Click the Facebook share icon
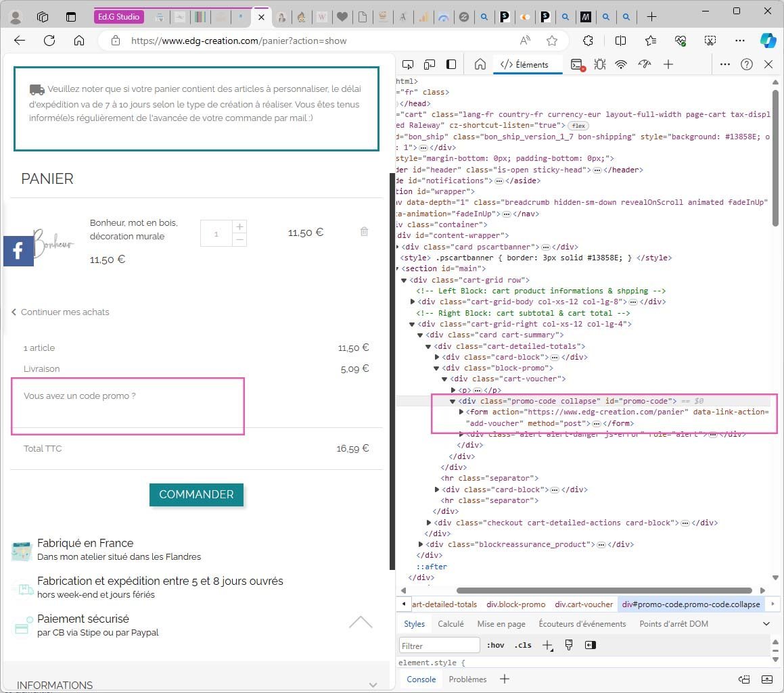784x693 pixels. coord(18,251)
